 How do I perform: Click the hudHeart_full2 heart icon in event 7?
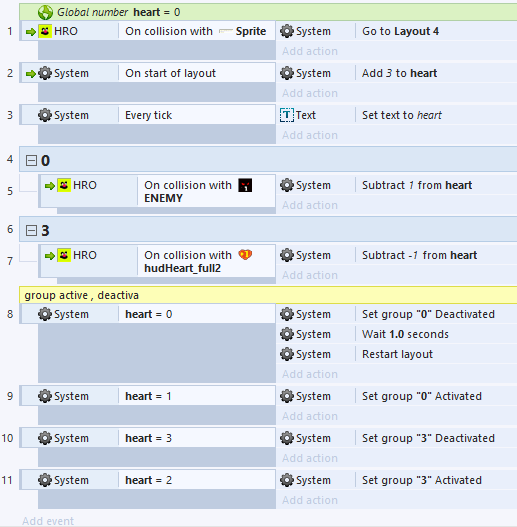245,255
